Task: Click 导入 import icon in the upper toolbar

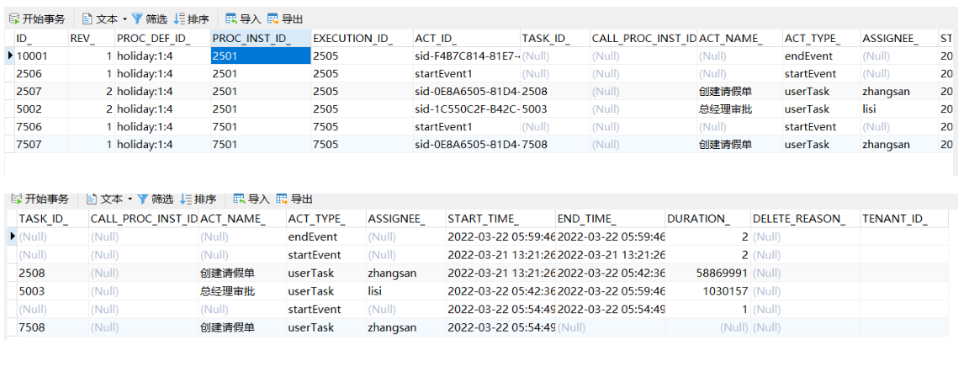Action: click(231, 19)
